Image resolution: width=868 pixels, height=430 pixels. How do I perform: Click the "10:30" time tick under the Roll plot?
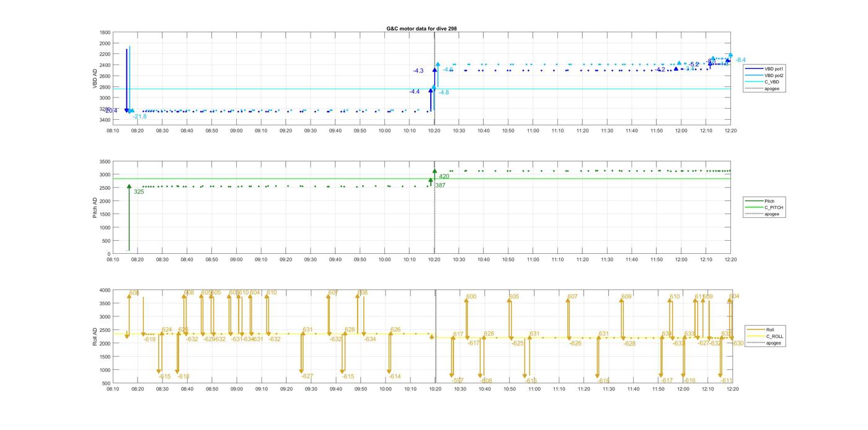coord(460,389)
